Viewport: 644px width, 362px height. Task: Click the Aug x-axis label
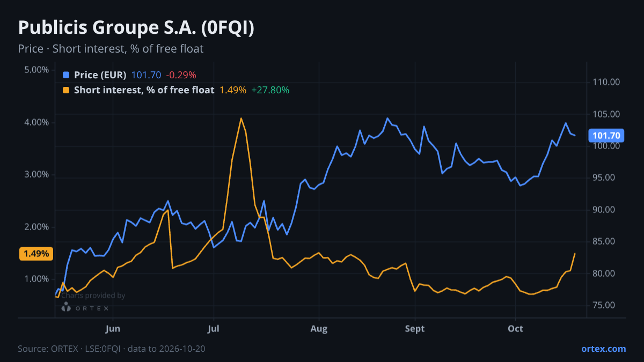[x=319, y=328]
